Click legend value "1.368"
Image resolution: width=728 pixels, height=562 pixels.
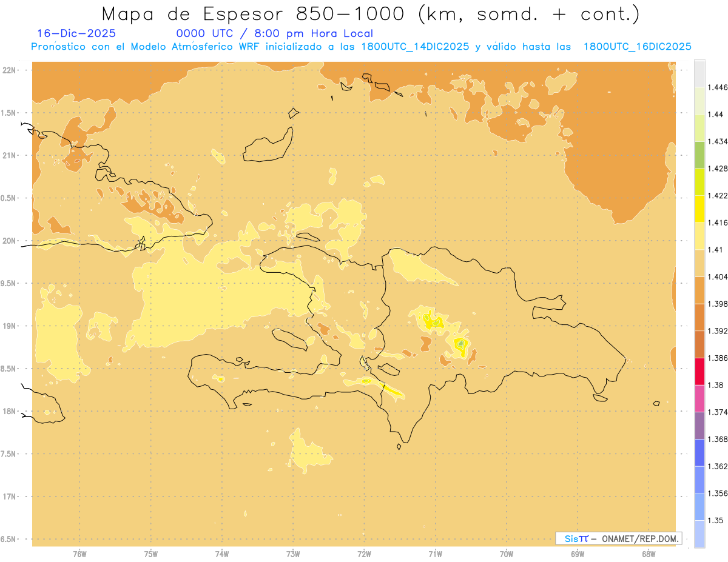coord(718,439)
